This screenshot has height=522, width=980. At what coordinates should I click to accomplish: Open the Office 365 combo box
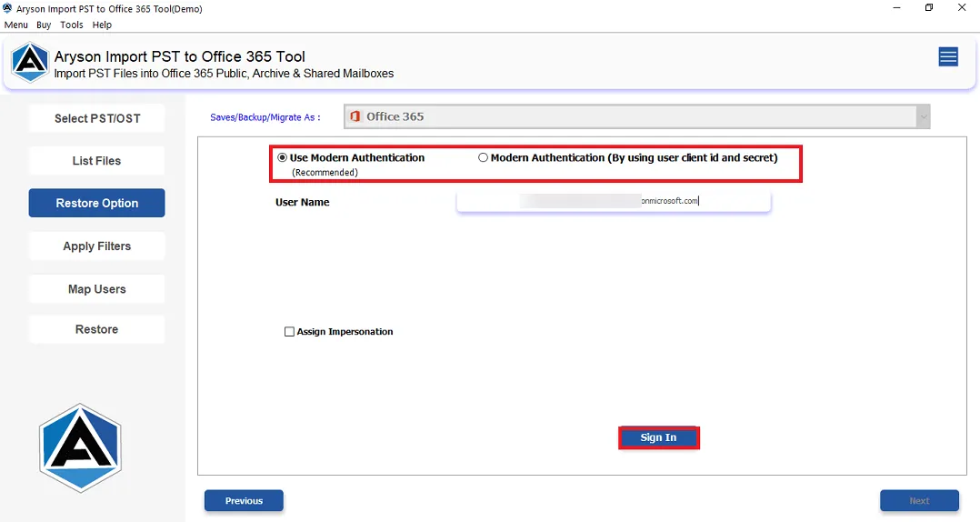tap(636, 117)
